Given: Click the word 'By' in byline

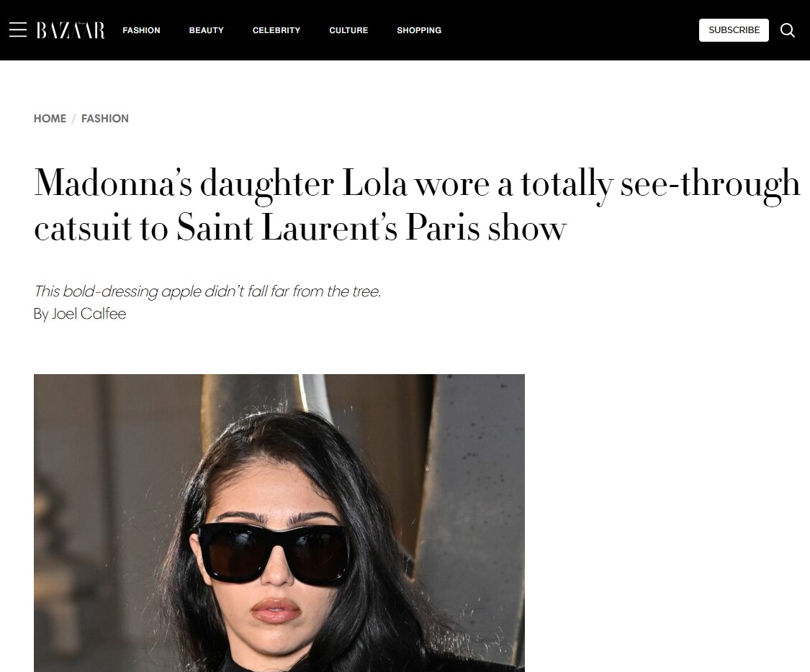Looking at the screenshot, I should (41, 314).
